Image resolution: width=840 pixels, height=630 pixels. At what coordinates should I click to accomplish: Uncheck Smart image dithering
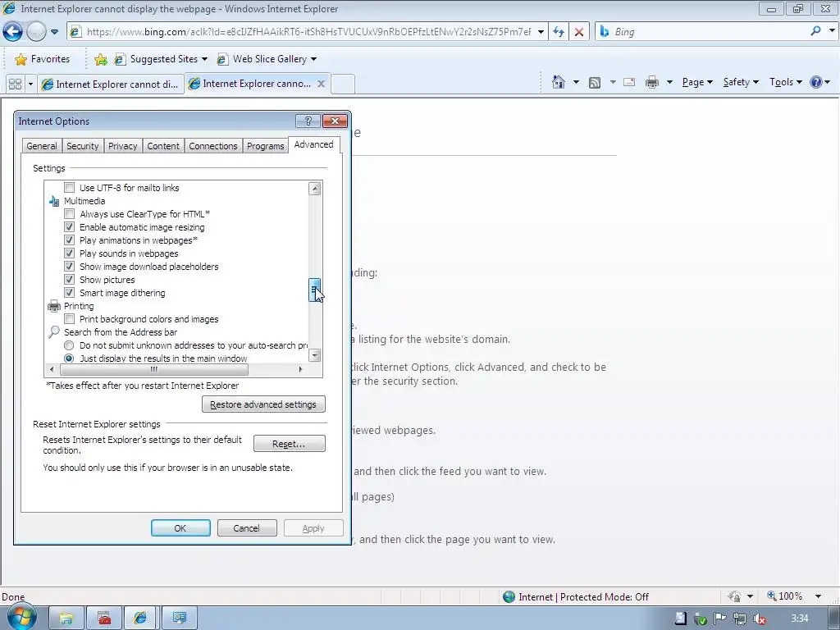(x=69, y=293)
